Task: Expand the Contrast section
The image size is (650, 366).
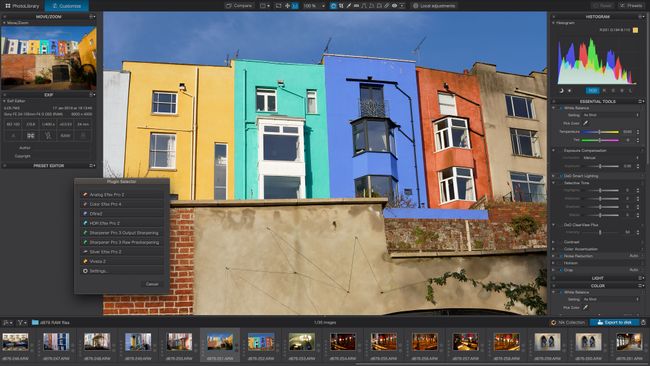Action: point(554,242)
